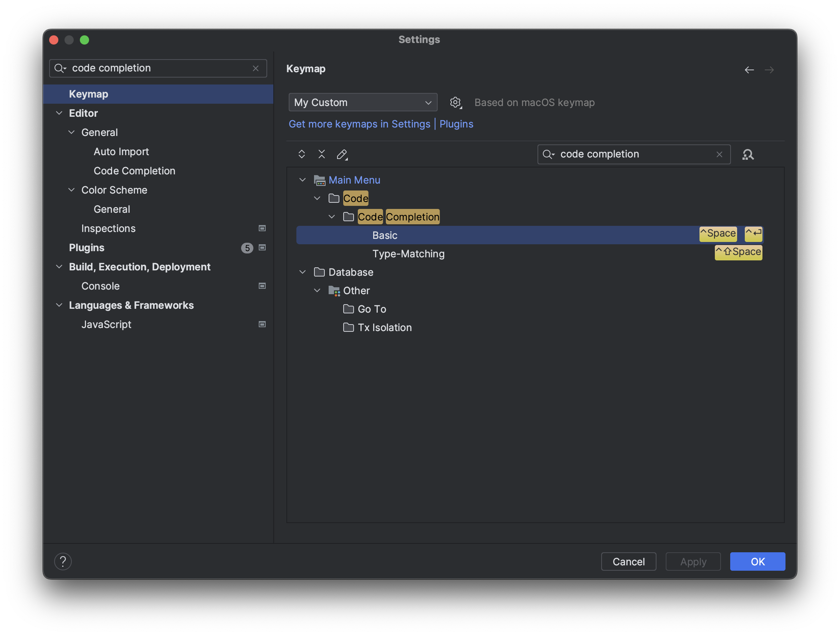Click the external link icon beside Inspections
Viewport: 840px width, 636px height.
point(262,228)
